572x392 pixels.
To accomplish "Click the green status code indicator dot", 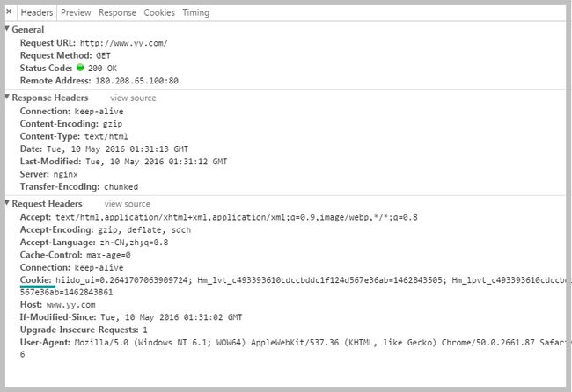I will 80,68.
